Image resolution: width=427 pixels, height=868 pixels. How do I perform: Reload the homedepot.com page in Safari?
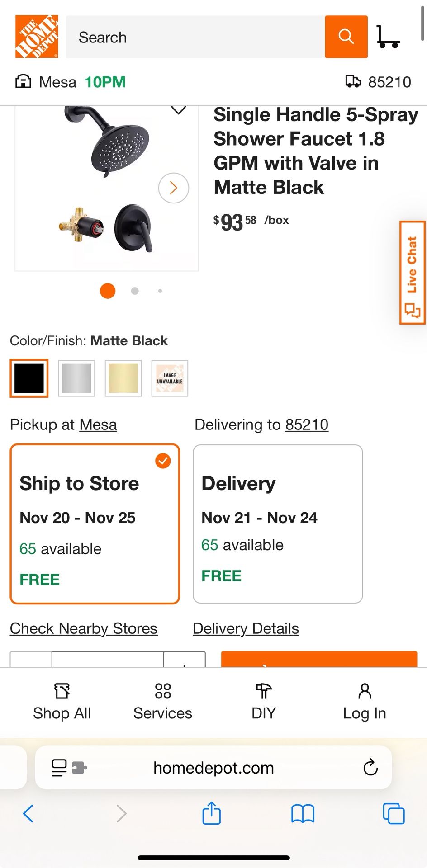(370, 767)
